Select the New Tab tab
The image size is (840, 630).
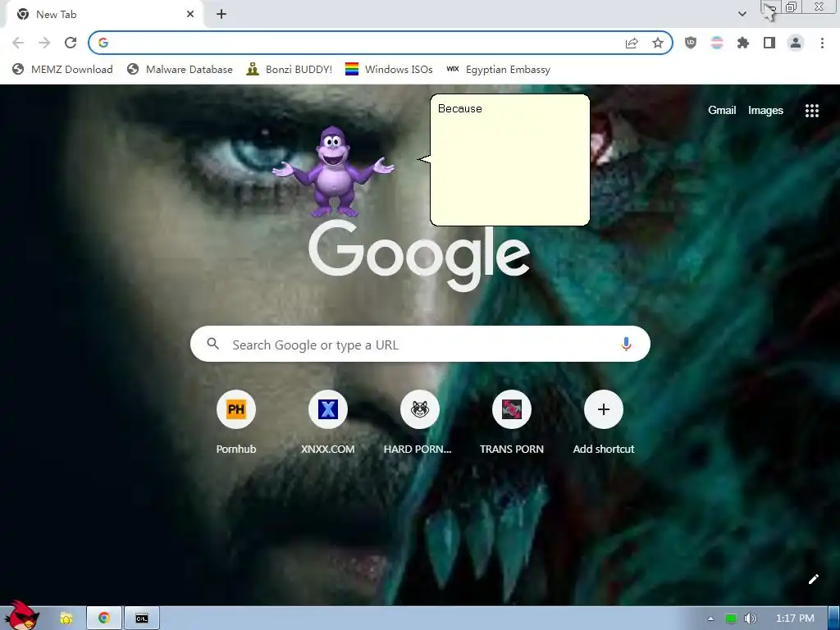[104, 15]
